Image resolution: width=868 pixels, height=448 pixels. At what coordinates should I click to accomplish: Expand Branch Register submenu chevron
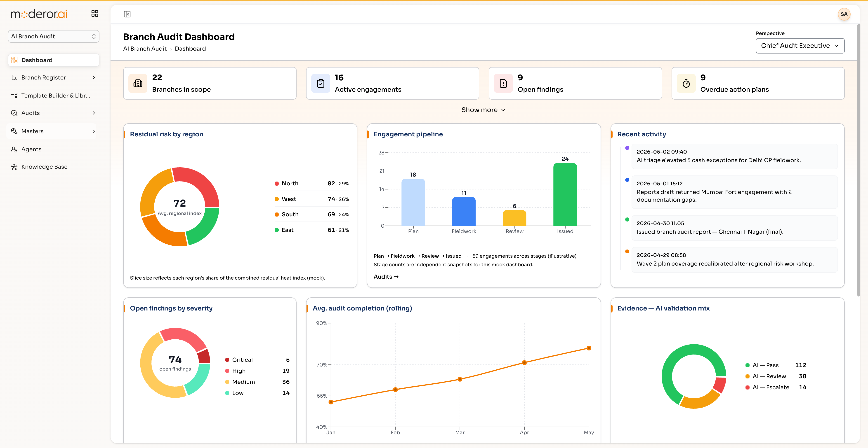click(x=94, y=77)
